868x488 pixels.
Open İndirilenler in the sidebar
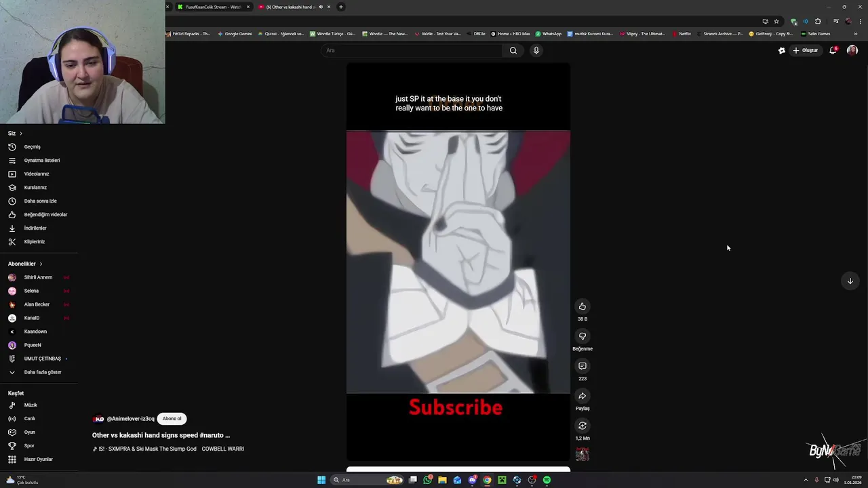coord(39,228)
